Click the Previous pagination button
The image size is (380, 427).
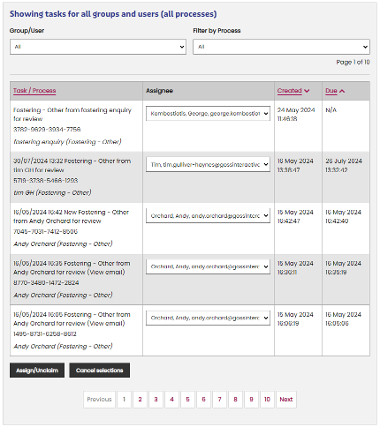99,399
